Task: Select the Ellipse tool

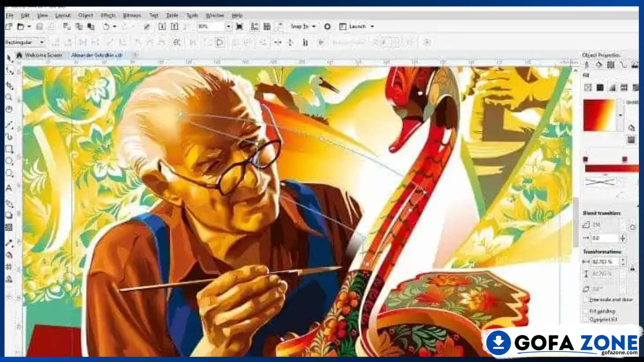Action: point(9,161)
